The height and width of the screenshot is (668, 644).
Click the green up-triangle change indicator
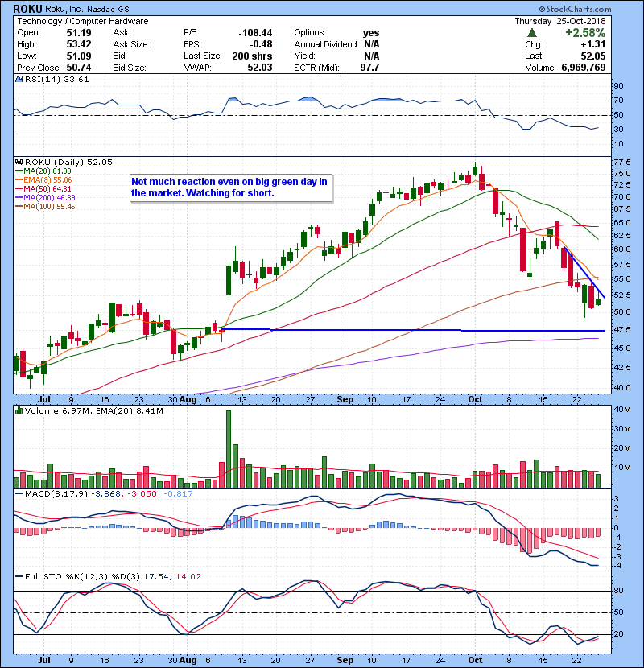tap(531, 33)
